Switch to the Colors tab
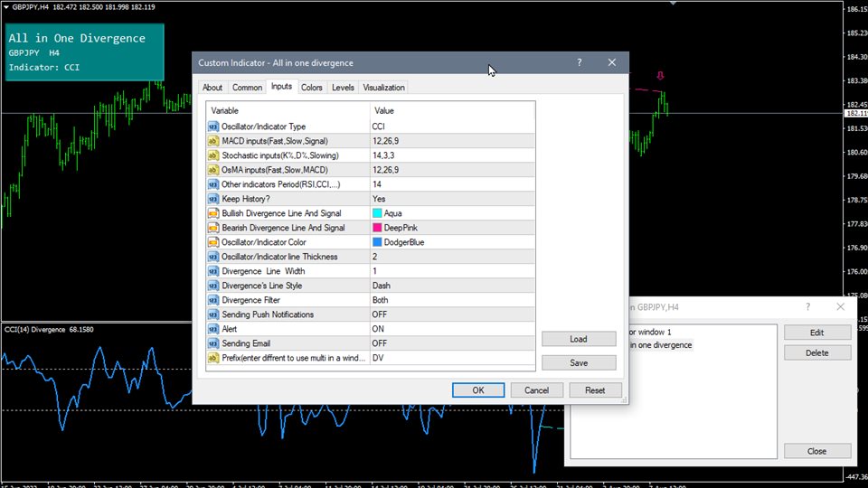Viewport: 868px width, 488px height. click(312, 88)
